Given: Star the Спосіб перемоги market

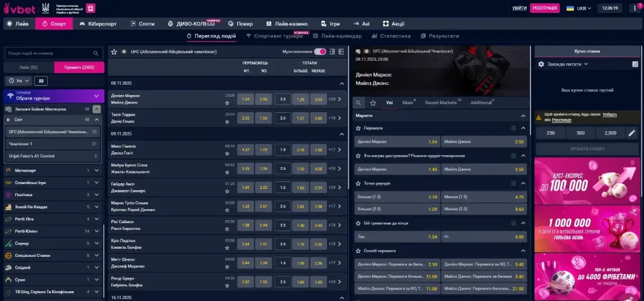Looking at the screenshot, I should click(358, 251).
